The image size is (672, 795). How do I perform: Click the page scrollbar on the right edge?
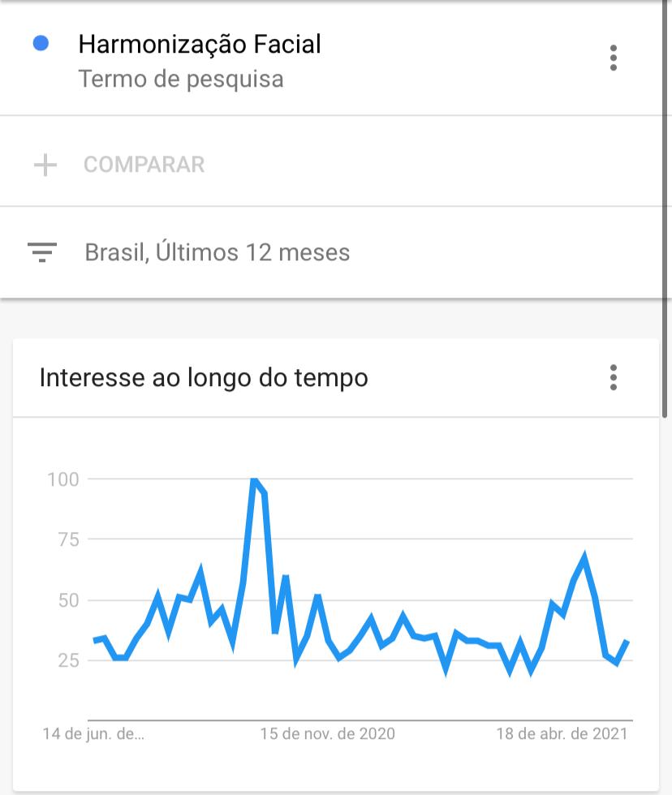pos(665,208)
